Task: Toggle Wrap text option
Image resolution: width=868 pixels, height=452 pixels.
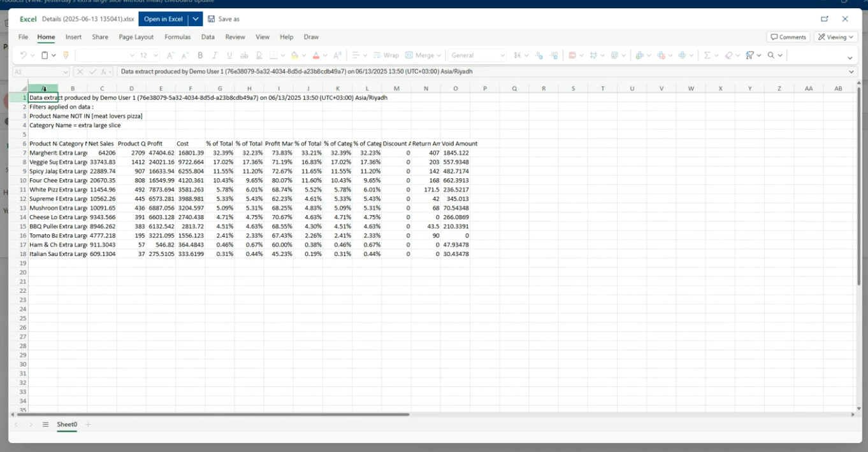Action: (x=386, y=55)
